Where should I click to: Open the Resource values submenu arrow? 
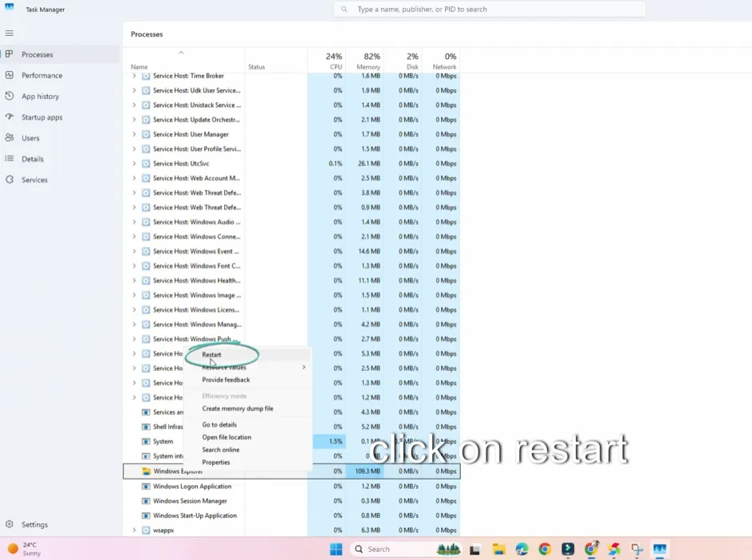point(304,367)
